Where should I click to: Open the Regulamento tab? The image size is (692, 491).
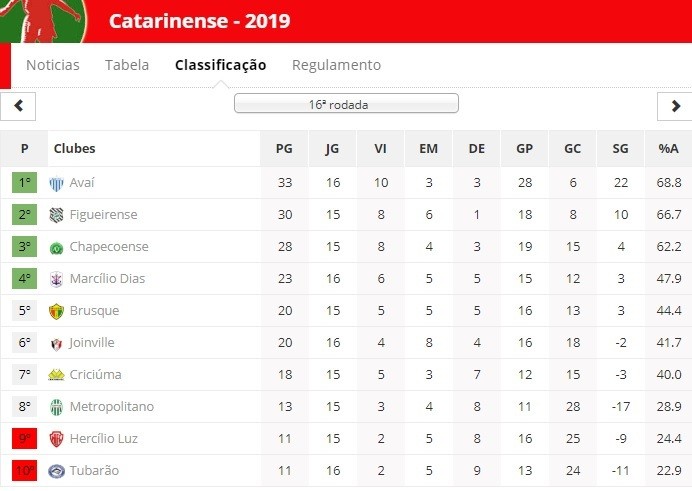[336, 65]
